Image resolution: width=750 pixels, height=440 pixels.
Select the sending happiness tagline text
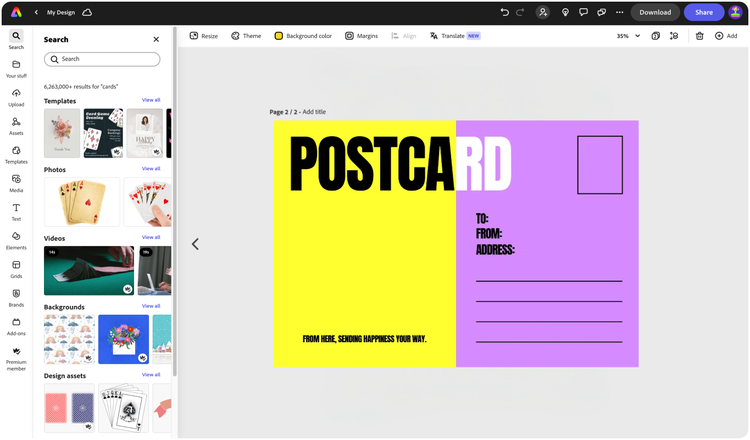(364, 339)
